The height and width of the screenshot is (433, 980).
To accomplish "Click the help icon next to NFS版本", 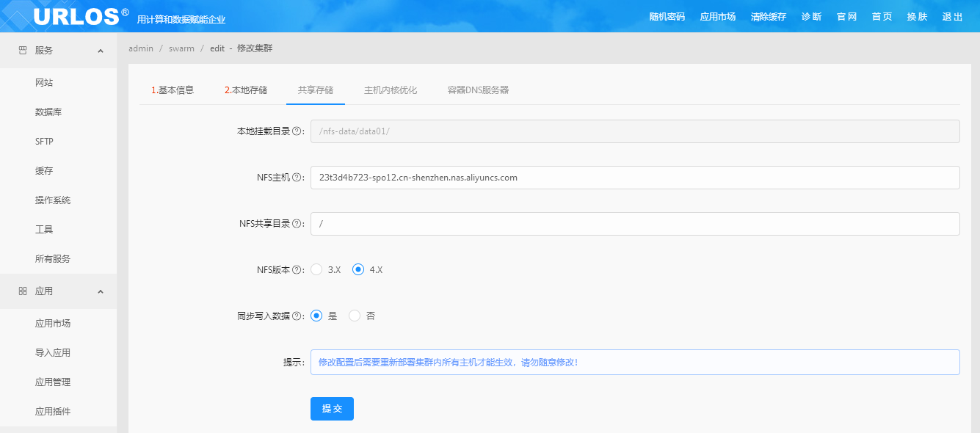I will click(x=297, y=270).
